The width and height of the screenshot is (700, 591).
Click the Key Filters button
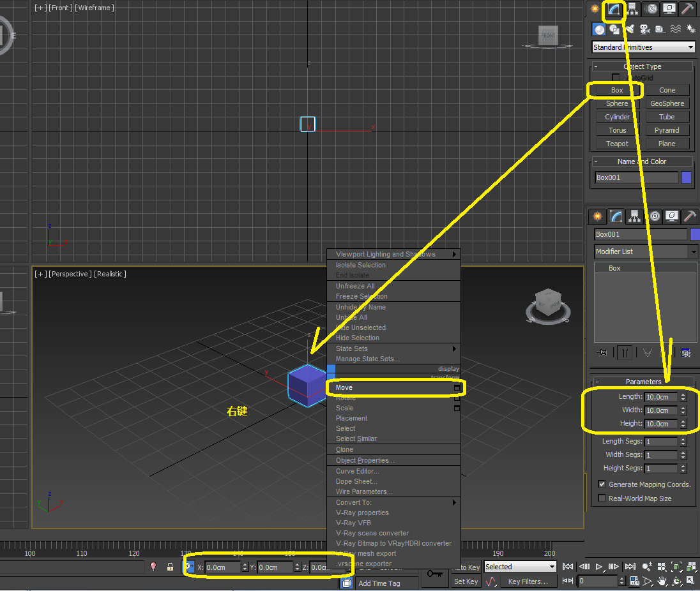coord(528,581)
